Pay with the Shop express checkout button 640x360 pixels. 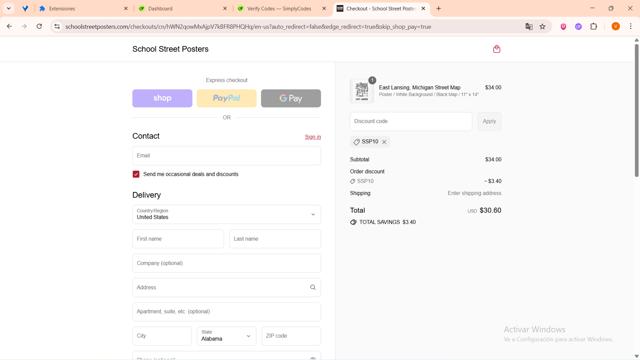(x=162, y=98)
